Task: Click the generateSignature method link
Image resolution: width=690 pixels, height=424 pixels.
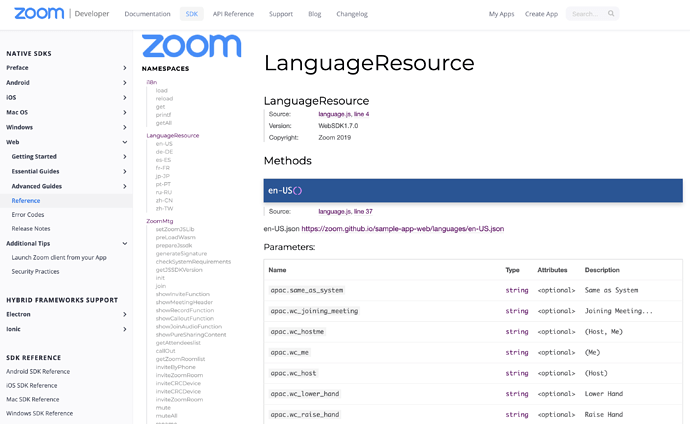Action: point(181,254)
